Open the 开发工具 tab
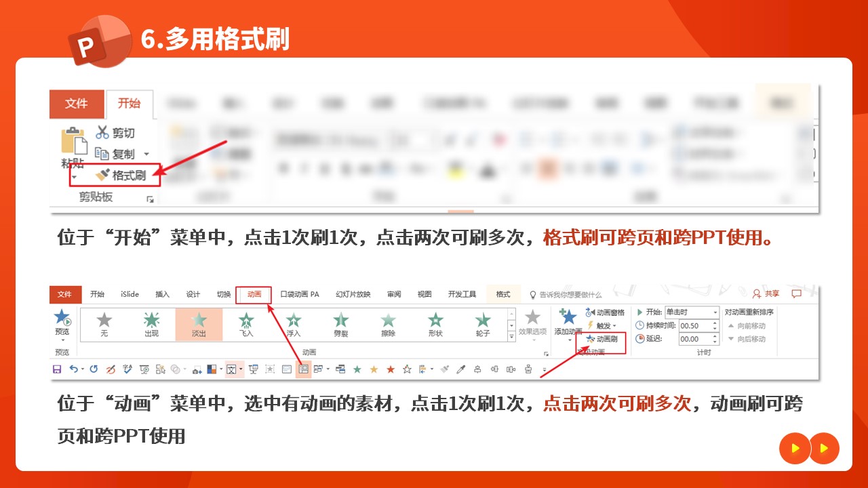This screenshot has width=868, height=488. tap(462, 294)
